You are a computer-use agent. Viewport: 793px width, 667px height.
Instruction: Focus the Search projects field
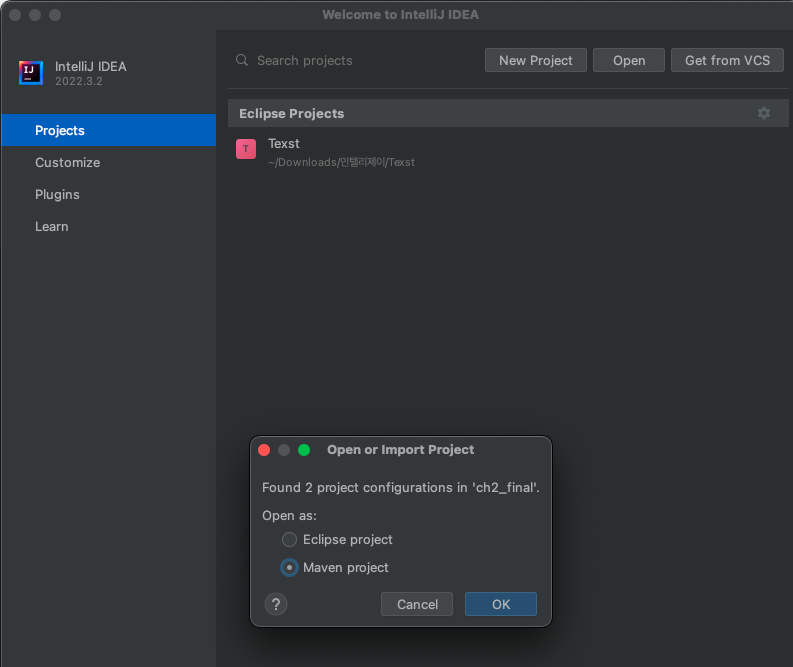pos(354,60)
